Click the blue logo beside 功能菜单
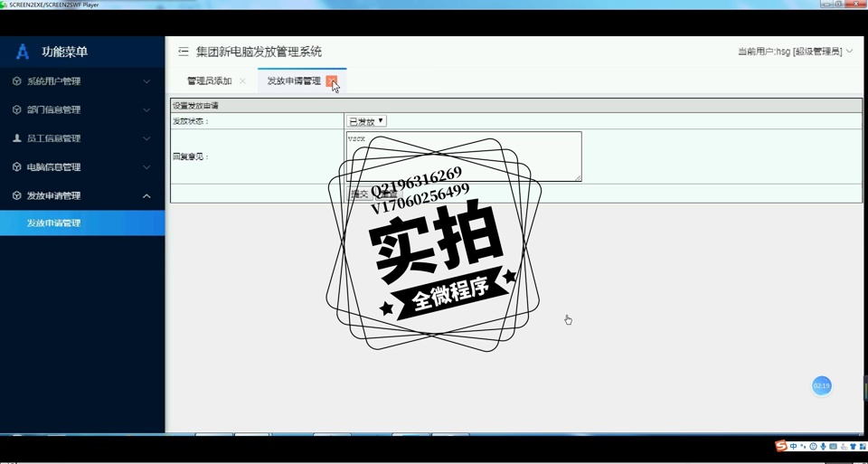 coord(23,52)
